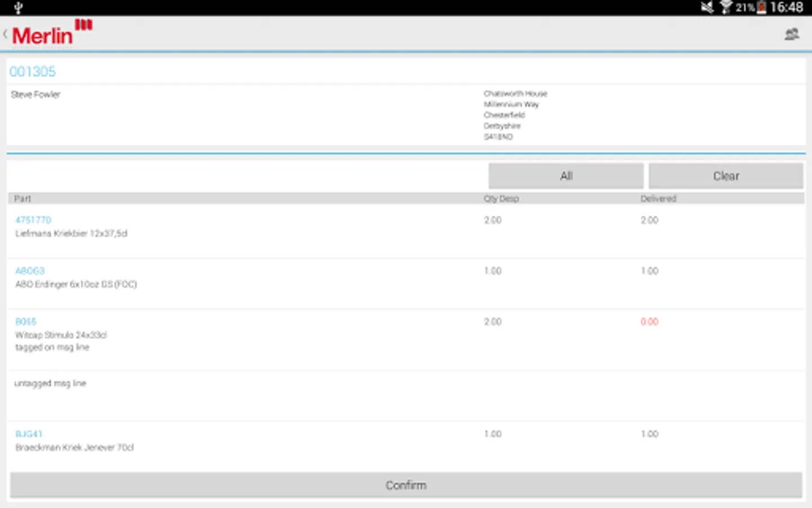Tap the 21% battery indicator

pos(745,7)
